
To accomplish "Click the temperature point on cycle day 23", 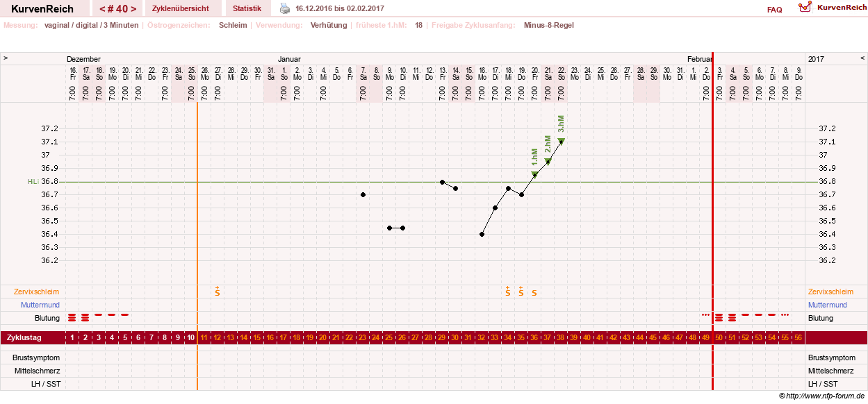I will 363,194.
